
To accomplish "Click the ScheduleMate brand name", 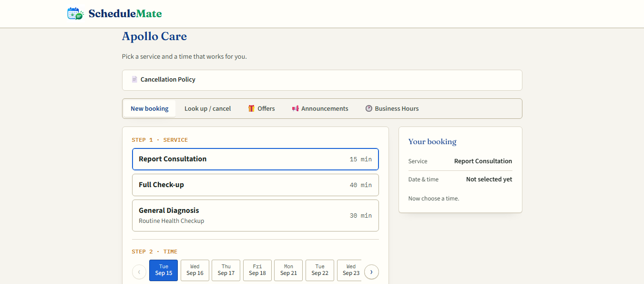I will tap(125, 13).
